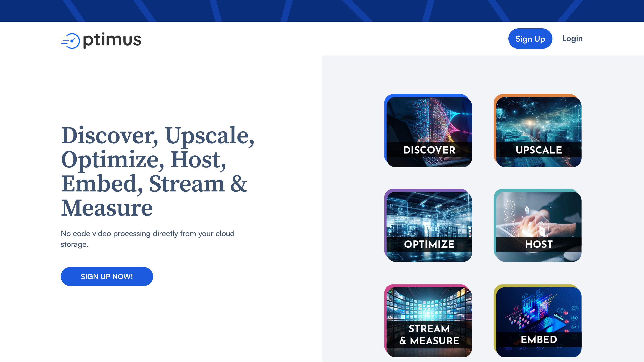Expand the HOST feature details
This screenshot has height=362, width=644.
point(538,225)
